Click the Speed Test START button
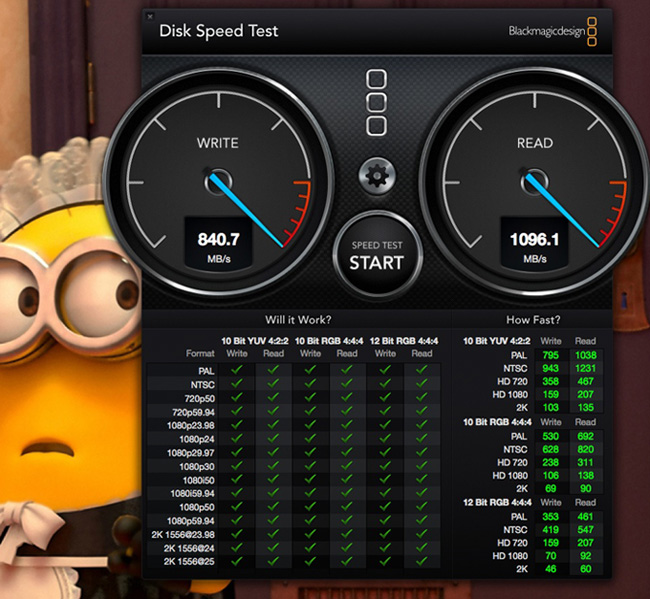The image size is (650, 599). coord(377,254)
